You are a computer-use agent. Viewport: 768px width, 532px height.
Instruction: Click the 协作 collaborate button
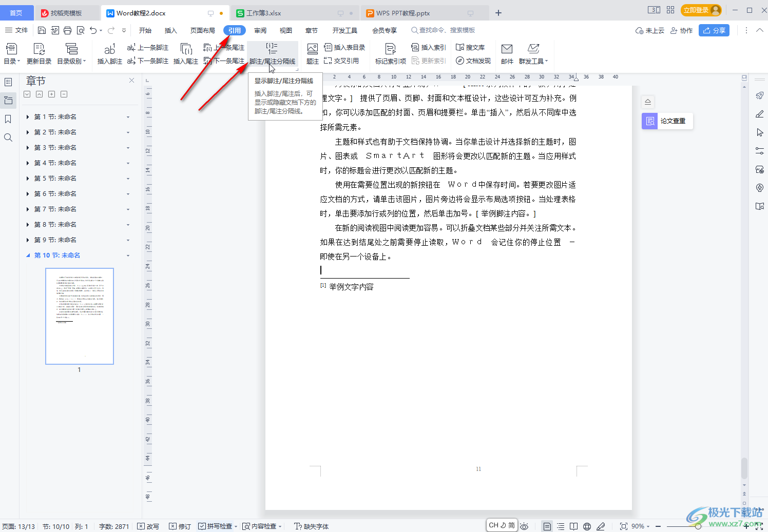click(x=681, y=30)
